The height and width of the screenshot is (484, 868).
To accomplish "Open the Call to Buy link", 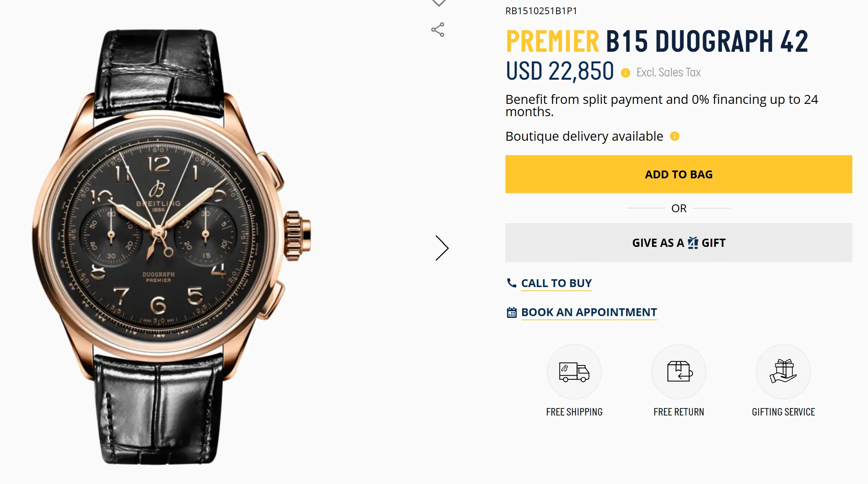I will coord(556,283).
